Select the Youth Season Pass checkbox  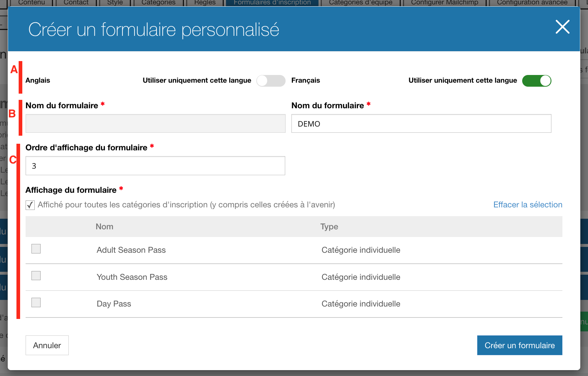point(36,276)
